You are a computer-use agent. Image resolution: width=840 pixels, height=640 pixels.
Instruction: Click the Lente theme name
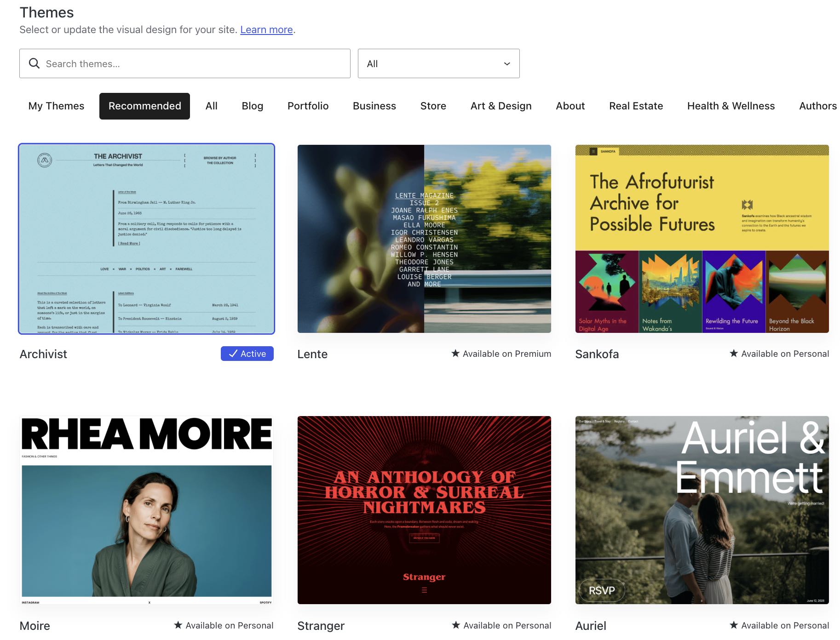click(312, 354)
